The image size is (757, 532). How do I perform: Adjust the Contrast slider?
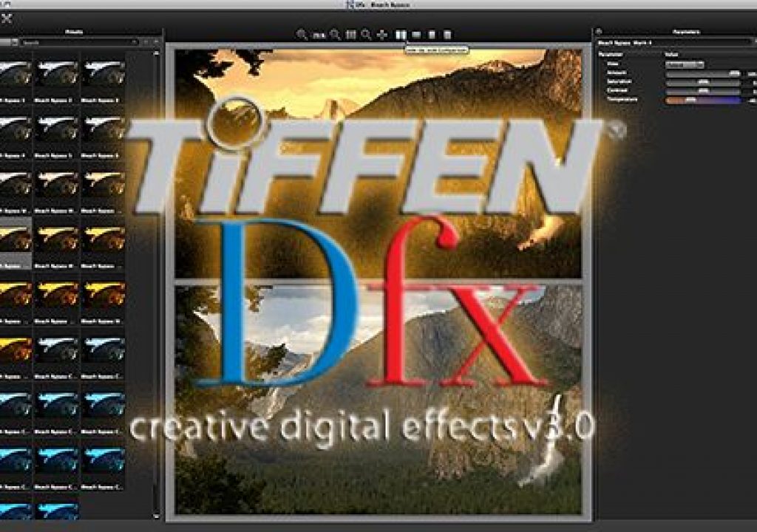click(x=703, y=91)
